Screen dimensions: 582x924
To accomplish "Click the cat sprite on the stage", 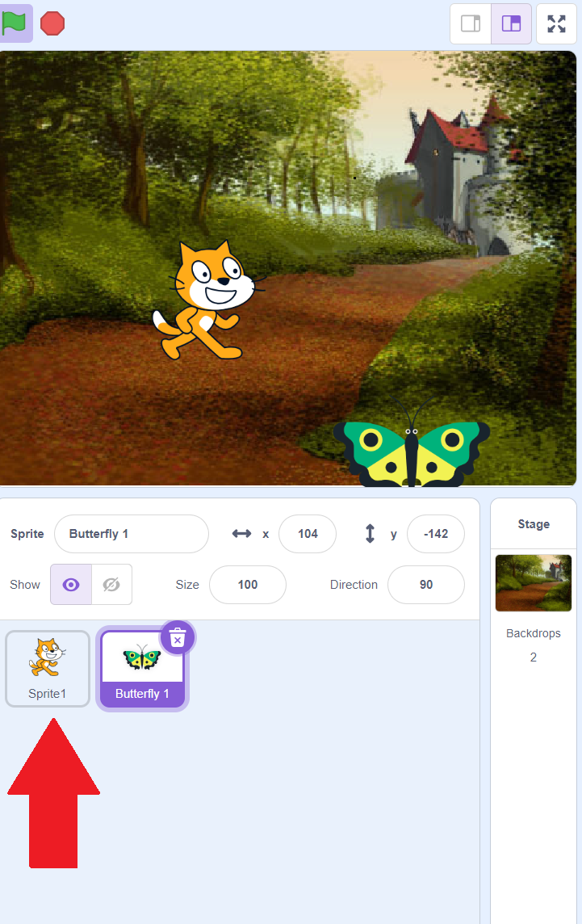I will pyautogui.click(x=208, y=300).
